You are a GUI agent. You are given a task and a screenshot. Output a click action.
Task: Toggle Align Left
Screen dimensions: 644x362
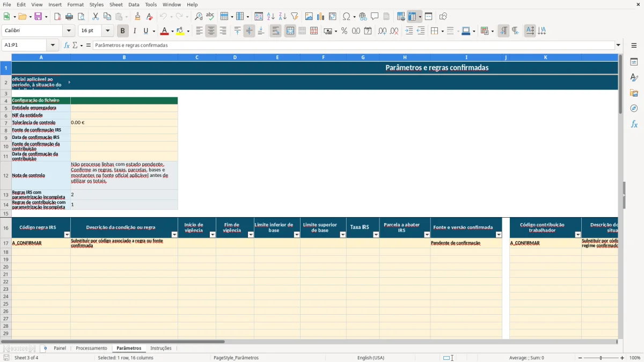(199, 31)
